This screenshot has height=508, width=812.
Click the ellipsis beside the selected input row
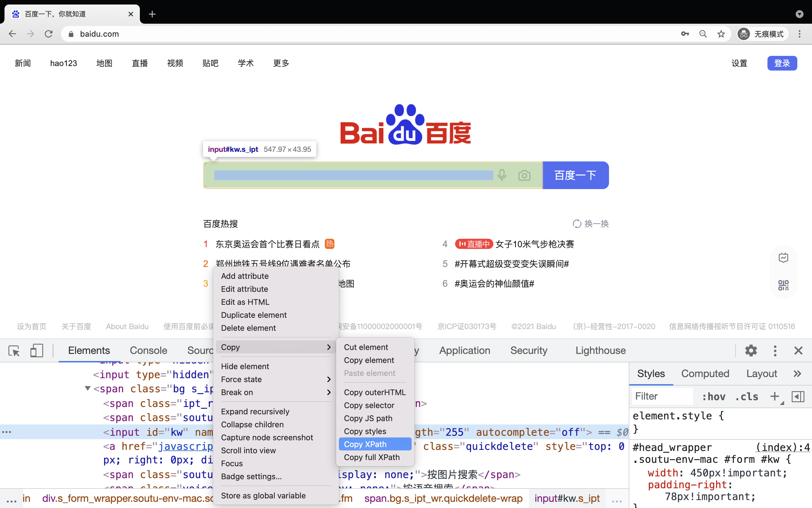6,432
